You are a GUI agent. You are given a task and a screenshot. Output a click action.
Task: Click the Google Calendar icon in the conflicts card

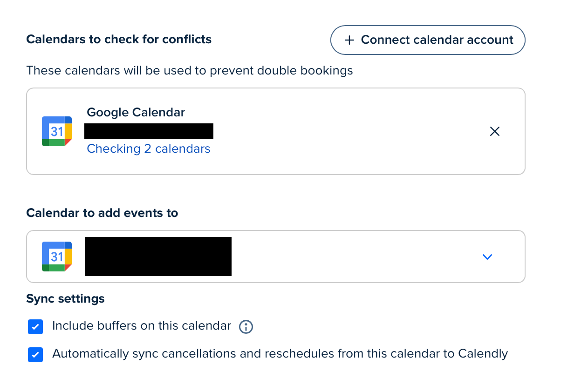pyautogui.click(x=57, y=131)
